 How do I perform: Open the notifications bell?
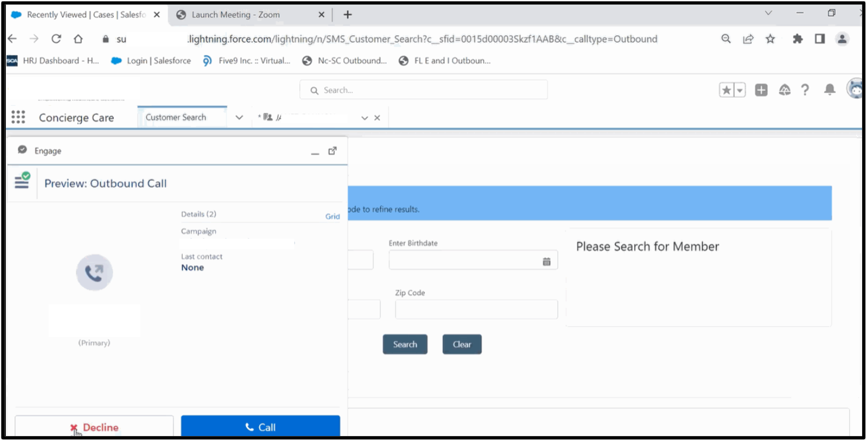pyautogui.click(x=829, y=90)
